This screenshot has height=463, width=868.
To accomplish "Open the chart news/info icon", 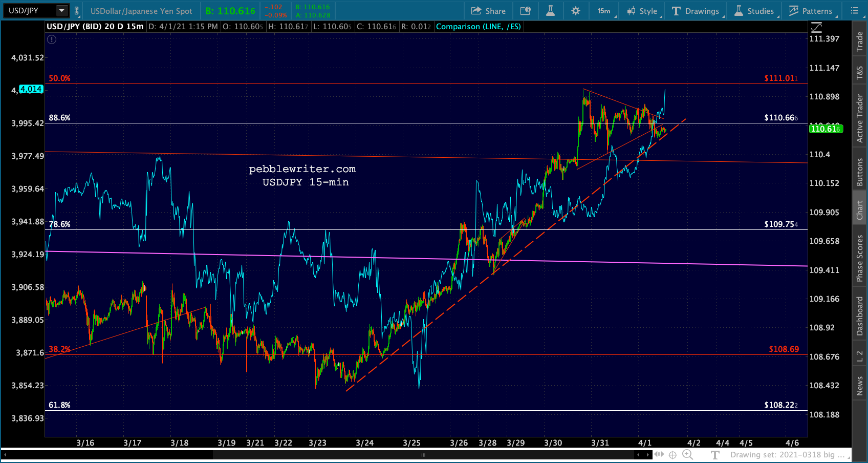I will 525,11.
